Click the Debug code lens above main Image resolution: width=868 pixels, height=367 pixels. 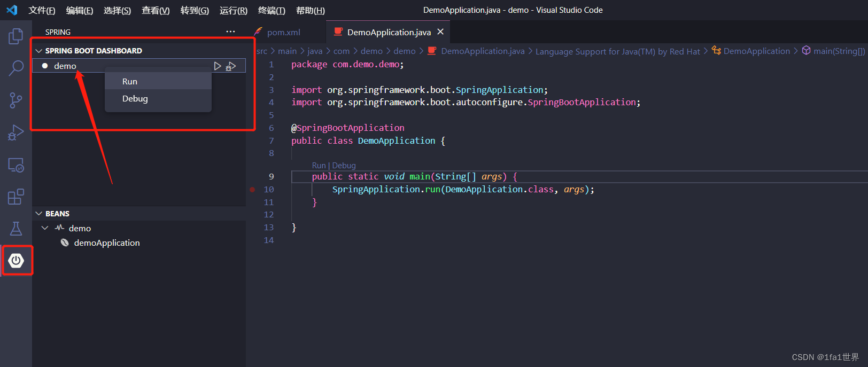(x=344, y=166)
